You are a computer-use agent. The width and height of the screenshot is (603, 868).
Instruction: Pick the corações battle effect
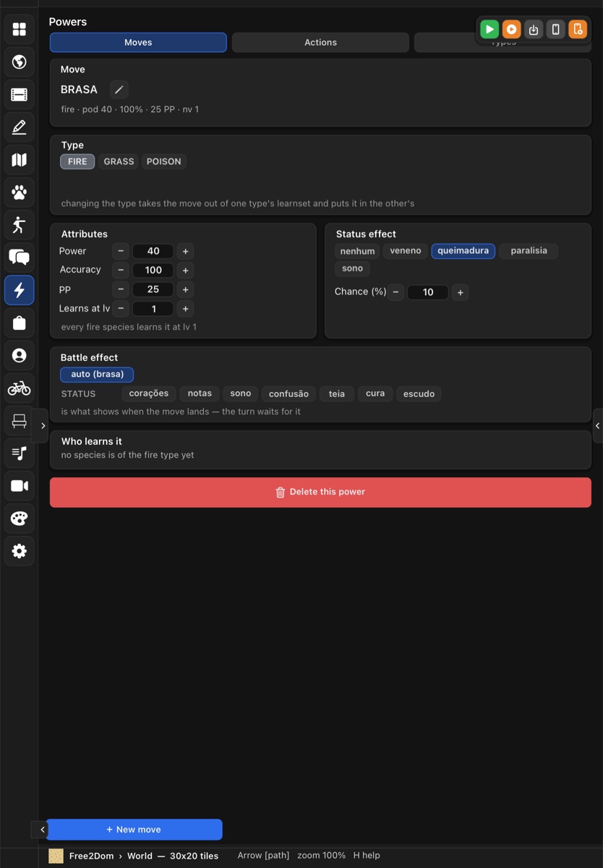click(149, 394)
